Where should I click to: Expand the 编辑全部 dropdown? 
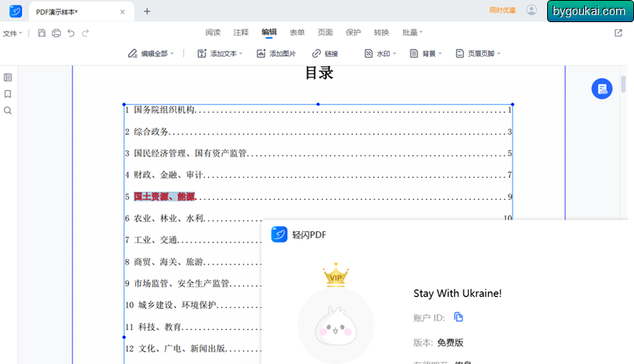pos(151,54)
